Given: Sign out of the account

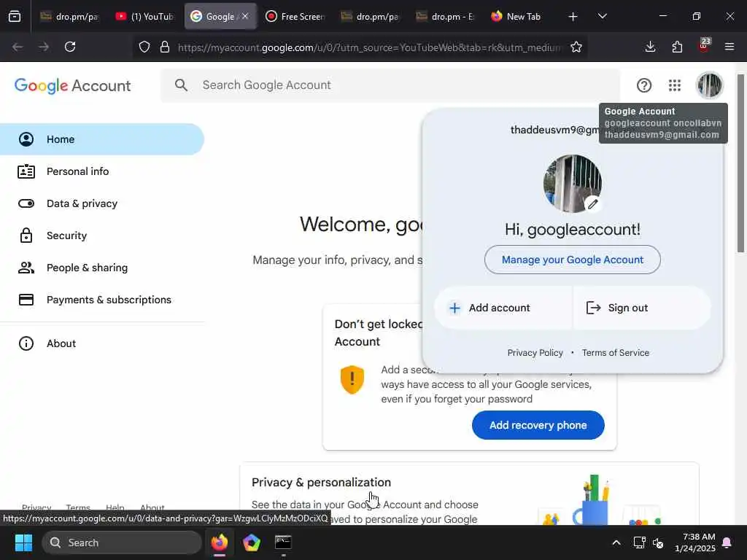Looking at the screenshot, I should tap(642, 308).
